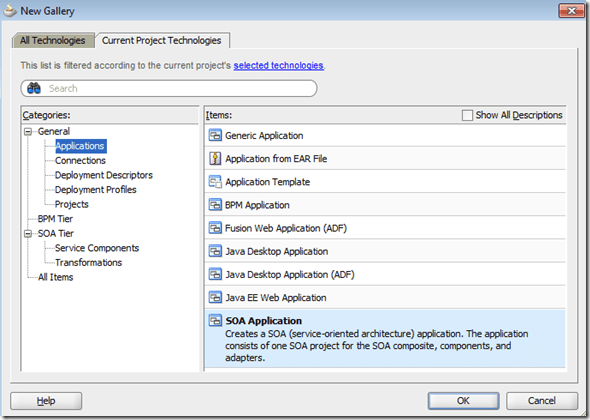Click the BPM Application icon
The image size is (590, 420).
coord(215,205)
